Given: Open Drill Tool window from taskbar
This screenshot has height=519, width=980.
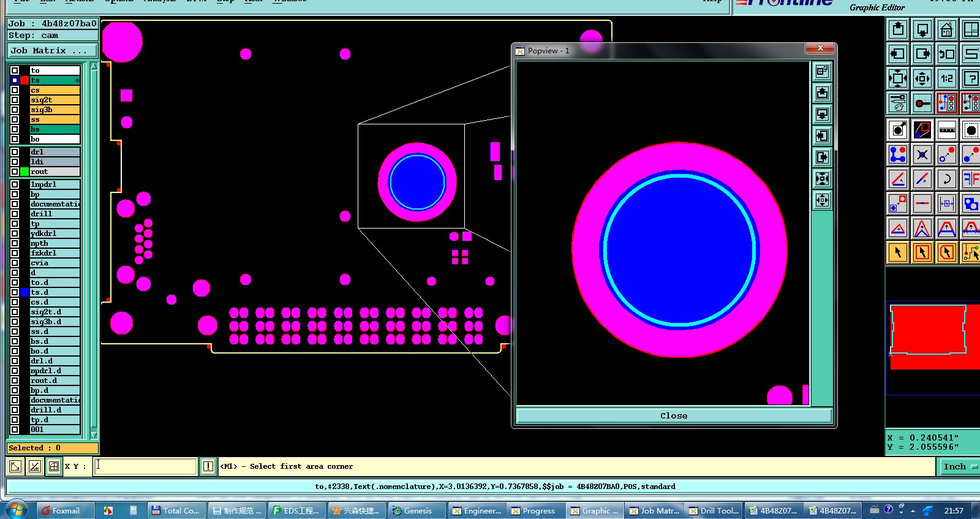Looking at the screenshot, I should [714, 510].
